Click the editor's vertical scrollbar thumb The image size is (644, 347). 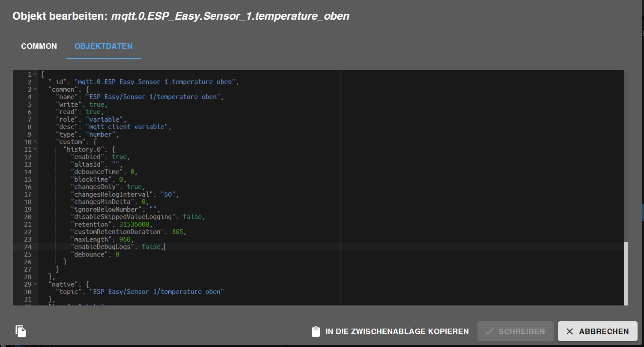626,273
